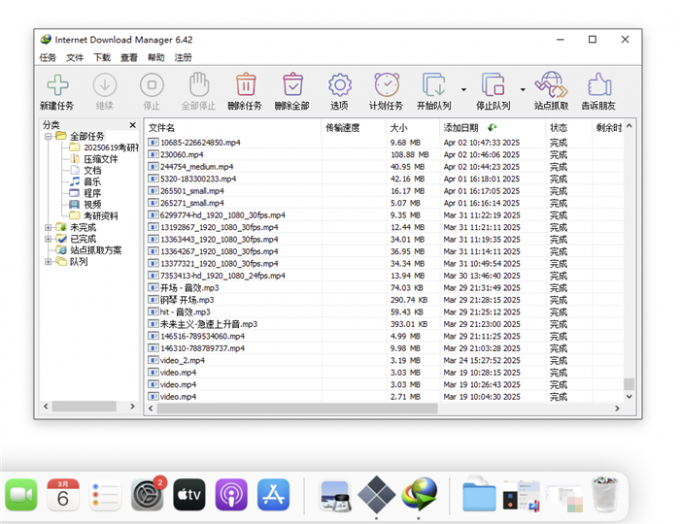The image size is (680, 524).
Task: Open 计划任务 (scheduler) clock icon
Action: [x=386, y=84]
